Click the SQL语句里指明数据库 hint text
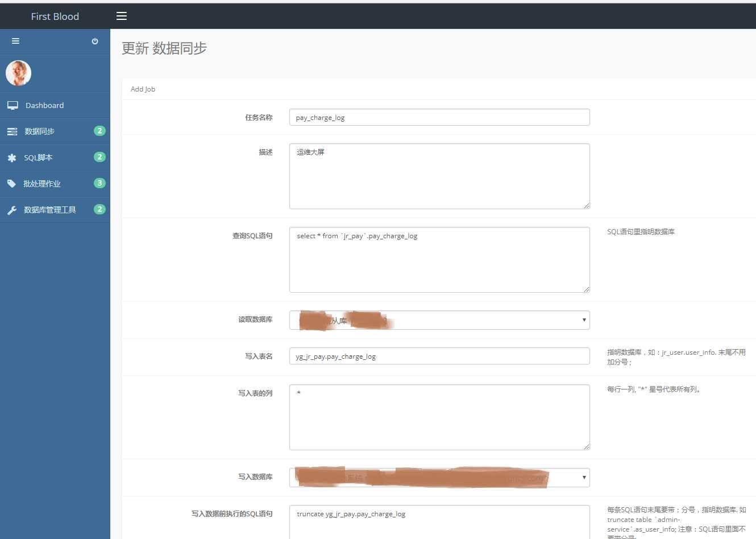This screenshot has height=539, width=756. coord(641,232)
